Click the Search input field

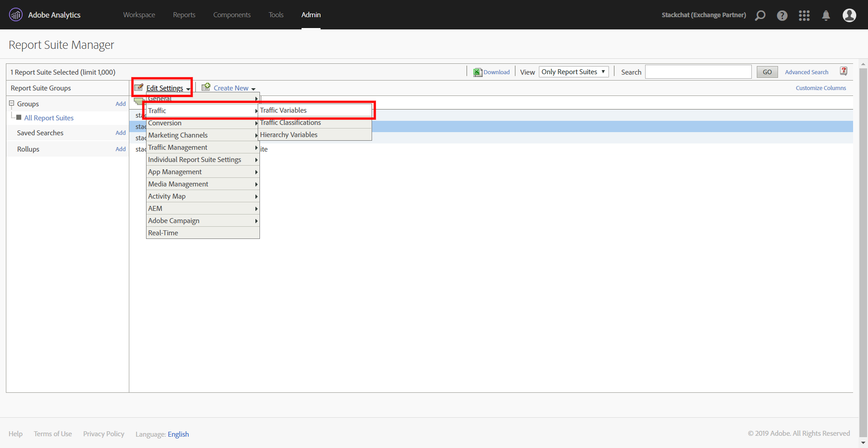[698, 72]
